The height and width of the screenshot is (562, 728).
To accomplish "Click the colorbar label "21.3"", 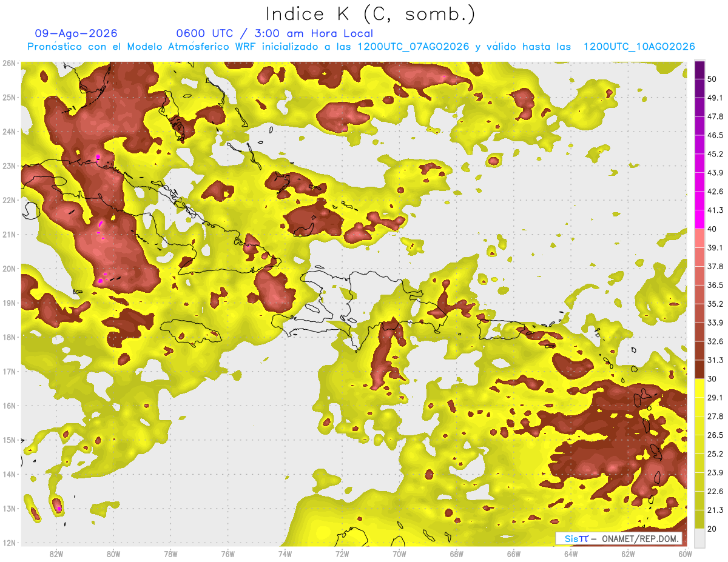I will click(715, 510).
